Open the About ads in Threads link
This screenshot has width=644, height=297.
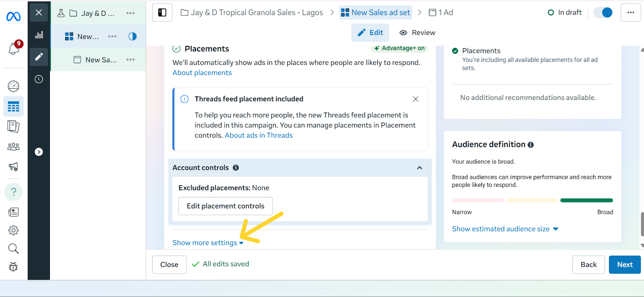click(258, 135)
